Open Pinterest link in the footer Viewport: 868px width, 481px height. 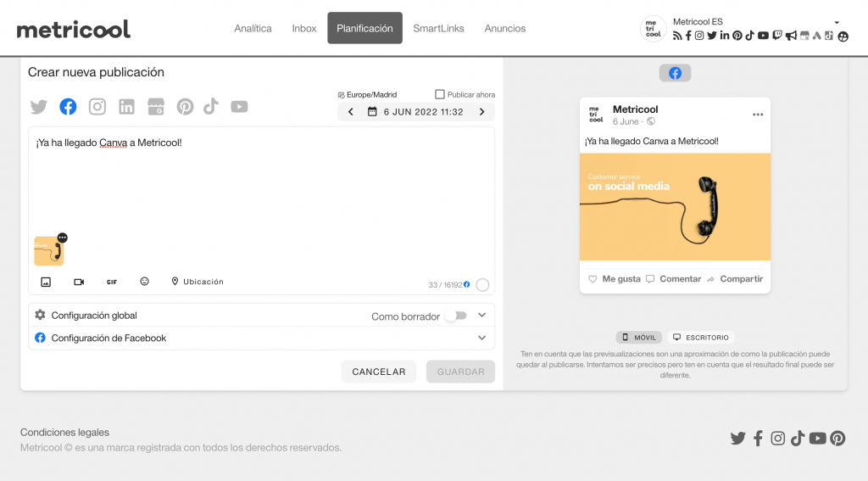pyautogui.click(x=837, y=439)
